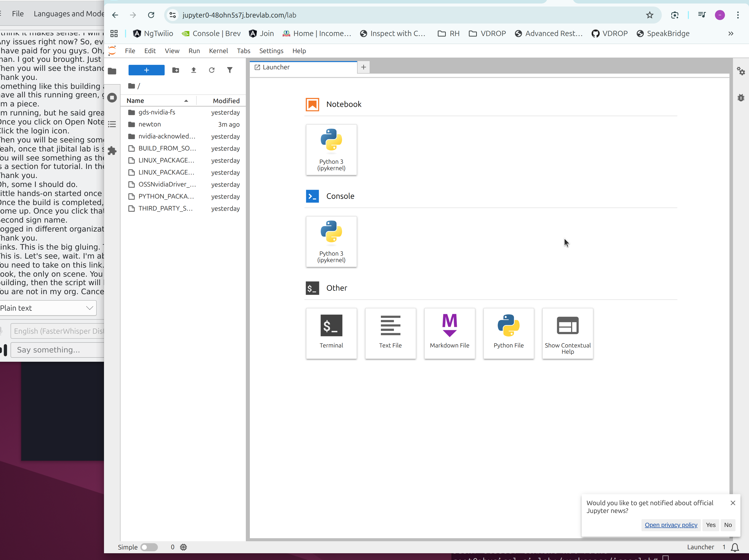
Task: Toggle the file browser panel visibility
Action: pos(112,71)
